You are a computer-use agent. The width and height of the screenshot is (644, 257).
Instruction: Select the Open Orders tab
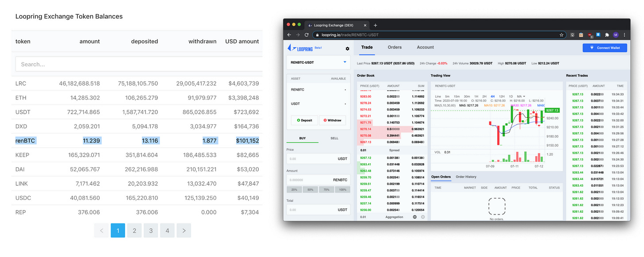tap(441, 177)
